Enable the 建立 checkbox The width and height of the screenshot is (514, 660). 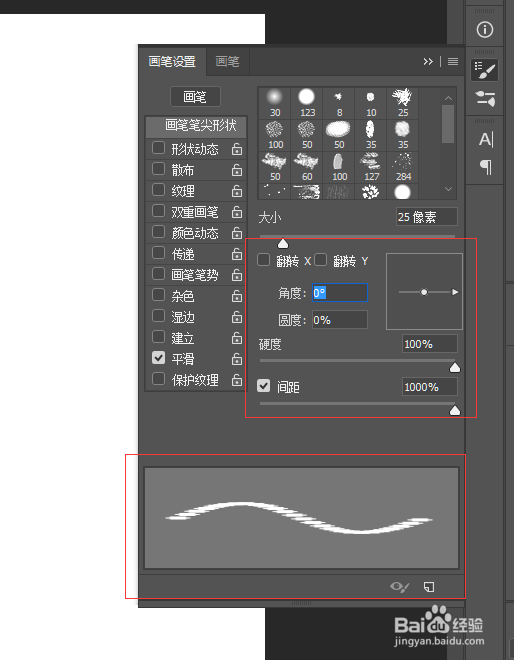click(x=158, y=337)
